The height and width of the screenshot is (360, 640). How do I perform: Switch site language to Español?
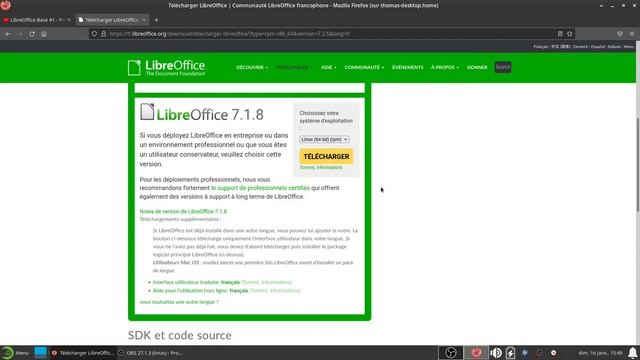(598, 47)
